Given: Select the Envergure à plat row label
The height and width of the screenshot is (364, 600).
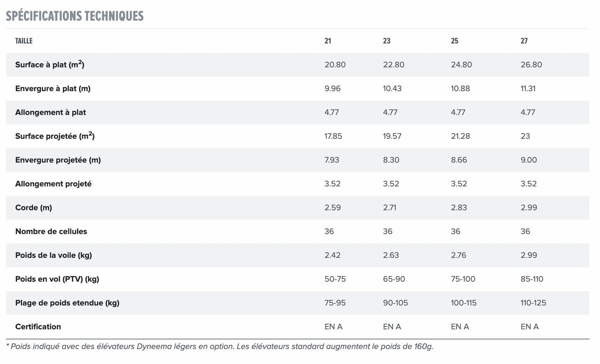Looking at the screenshot, I should click(x=53, y=88).
